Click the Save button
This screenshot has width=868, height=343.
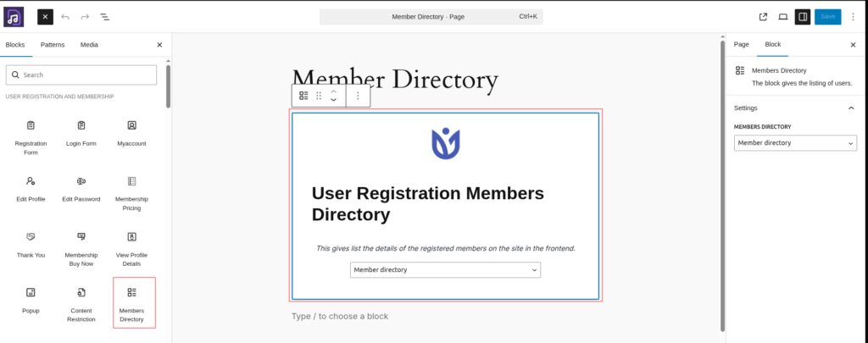(827, 17)
